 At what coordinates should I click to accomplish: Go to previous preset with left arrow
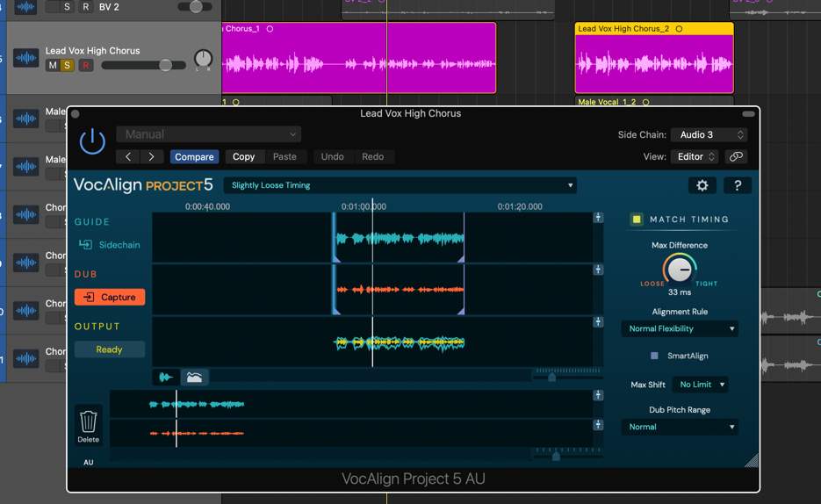128,156
